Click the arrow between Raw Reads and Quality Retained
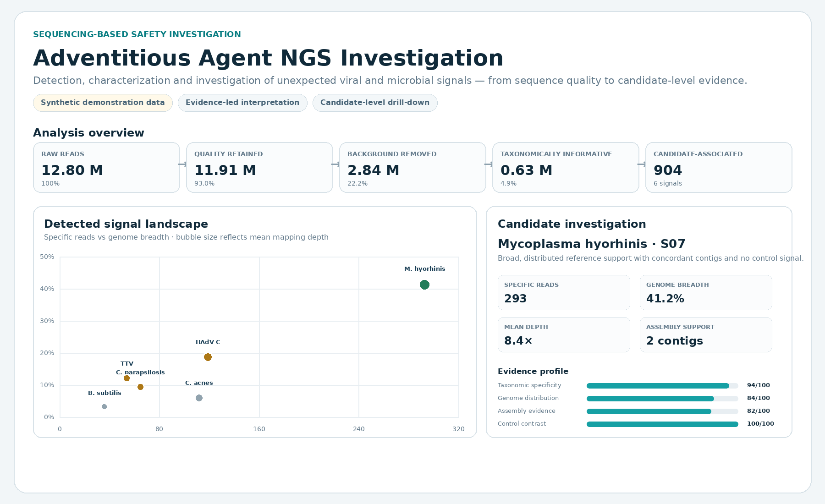This screenshot has height=504, width=825. 182,164
